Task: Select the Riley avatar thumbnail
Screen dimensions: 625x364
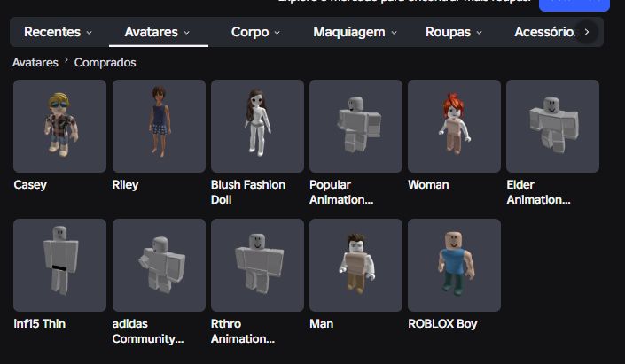Action: [159, 126]
